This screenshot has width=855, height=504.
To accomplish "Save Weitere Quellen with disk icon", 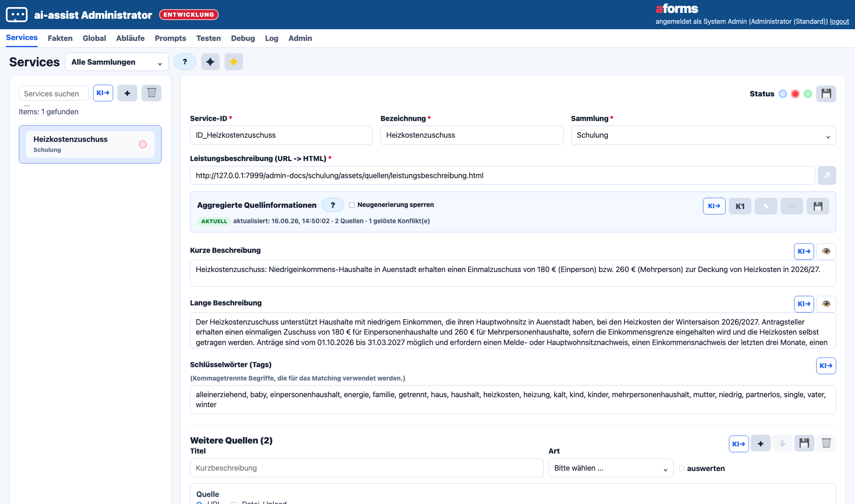I will coord(804,444).
